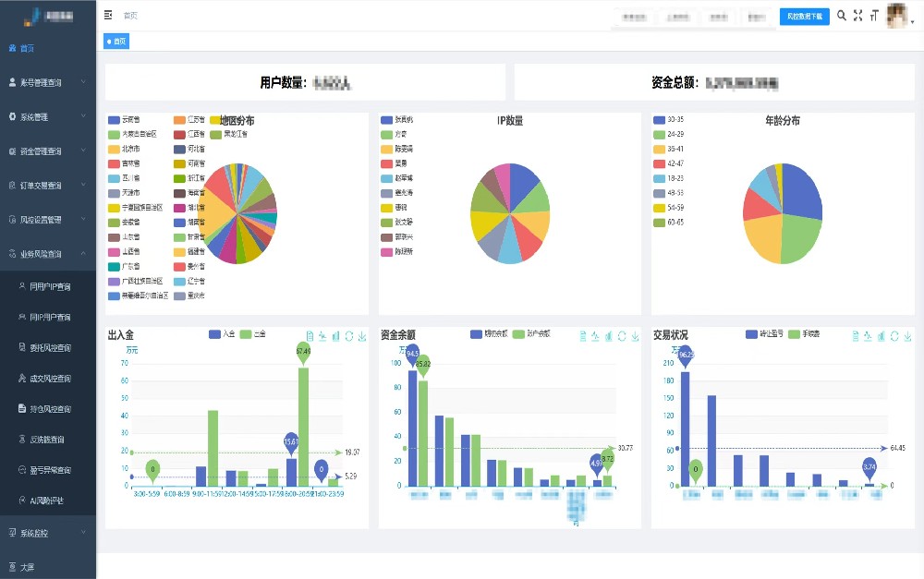The height and width of the screenshot is (579, 924).
Task: Click the search magnifier icon in header
Action: (x=842, y=16)
